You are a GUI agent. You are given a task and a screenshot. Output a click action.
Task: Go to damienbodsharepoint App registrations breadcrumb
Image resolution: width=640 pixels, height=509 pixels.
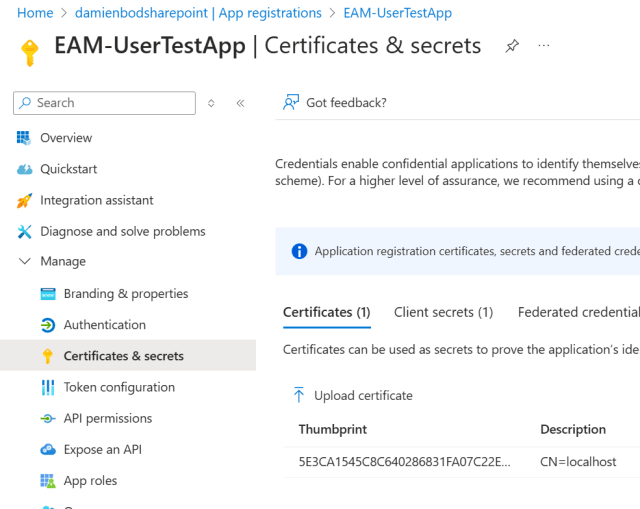pyautogui.click(x=198, y=13)
